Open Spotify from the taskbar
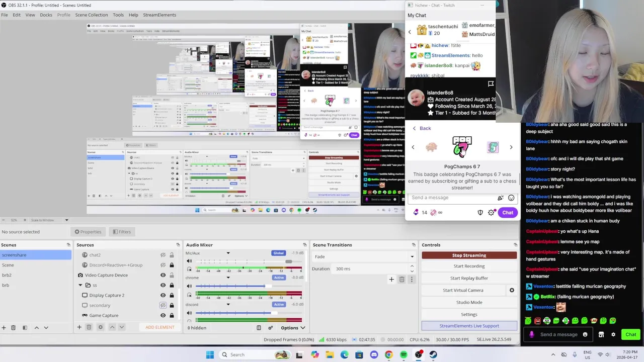 [404, 355]
